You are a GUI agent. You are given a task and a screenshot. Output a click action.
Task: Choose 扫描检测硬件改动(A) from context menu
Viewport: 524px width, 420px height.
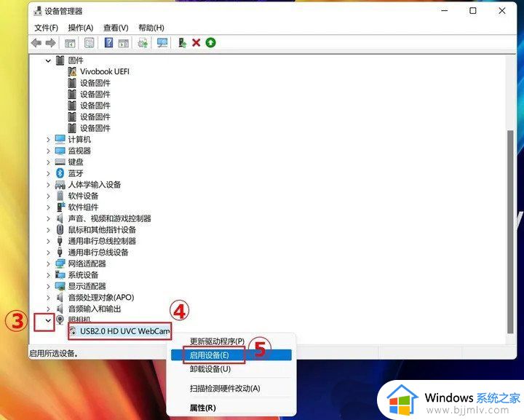coord(231,388)
